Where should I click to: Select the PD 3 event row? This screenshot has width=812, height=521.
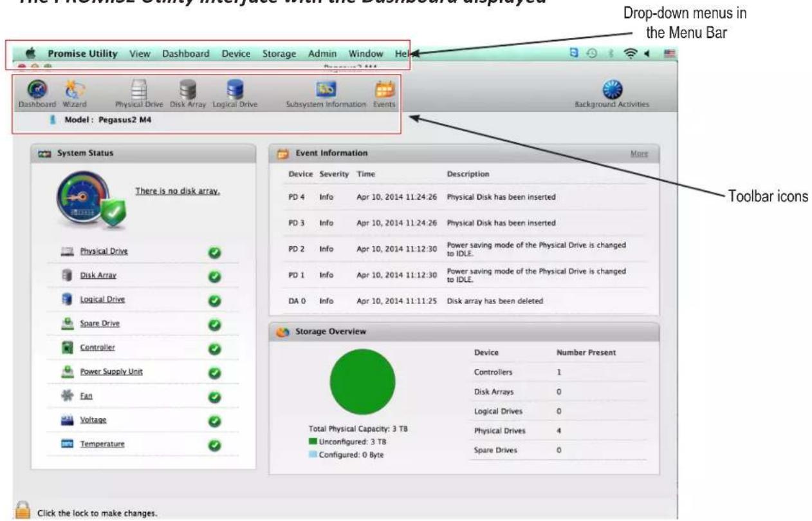pos(465,223)
